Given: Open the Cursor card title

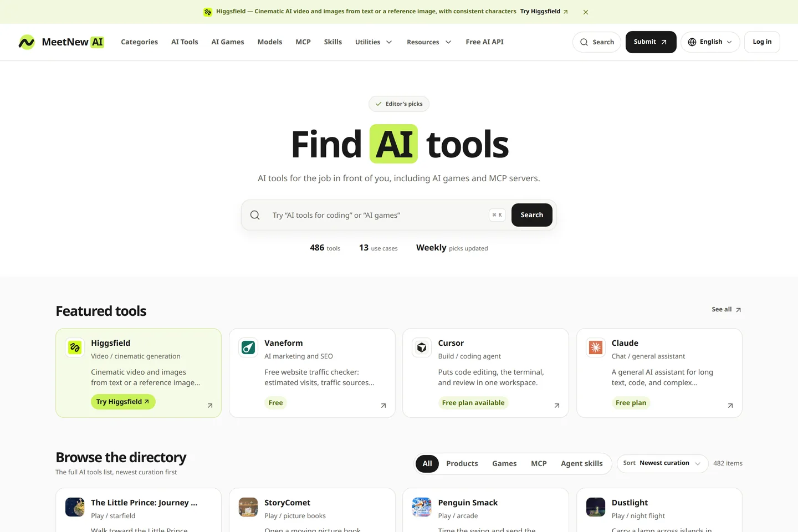Looking at the screenshot, I should click(x=451, y=343).
